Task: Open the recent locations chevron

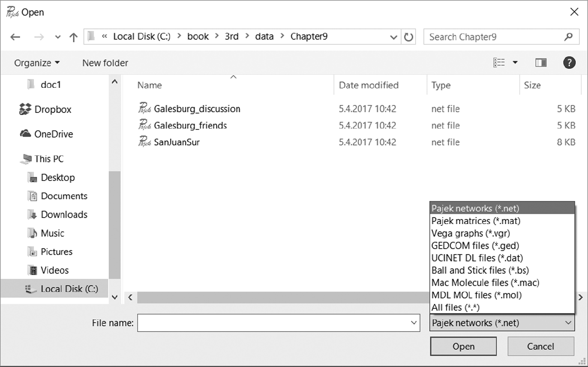Action: 58,38
